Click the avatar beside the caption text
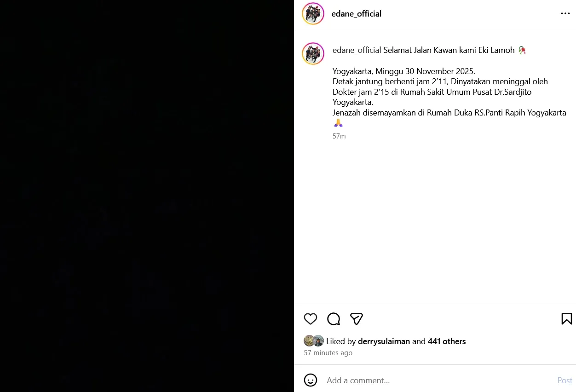The height and width of the screenshot is (392, 576). coord(313,53)
